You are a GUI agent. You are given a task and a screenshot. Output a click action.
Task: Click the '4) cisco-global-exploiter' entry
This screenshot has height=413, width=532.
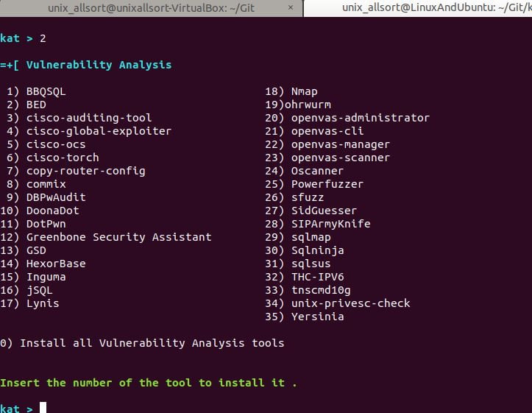(x=89, y=131)
